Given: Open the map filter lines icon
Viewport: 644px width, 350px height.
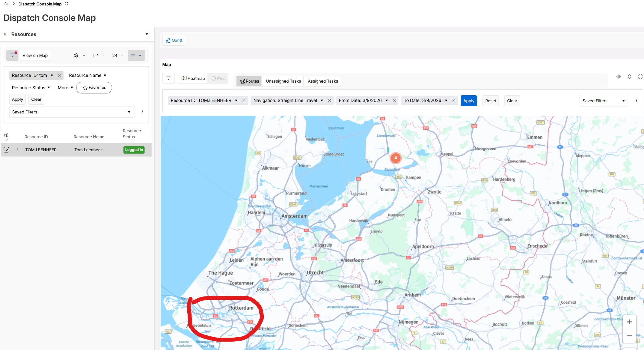Looking at the screenshot, I should pyautogui.click(x=168, y=78).
